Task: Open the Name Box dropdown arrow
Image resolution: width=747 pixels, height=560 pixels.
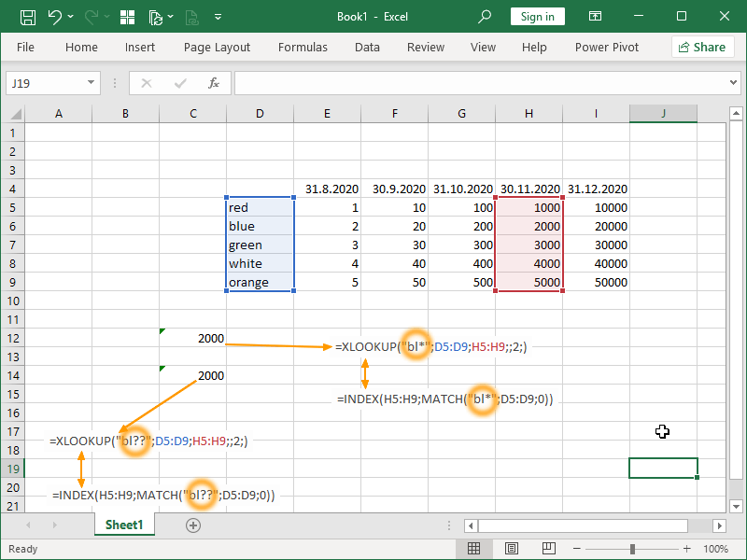Action: (91, 82)
